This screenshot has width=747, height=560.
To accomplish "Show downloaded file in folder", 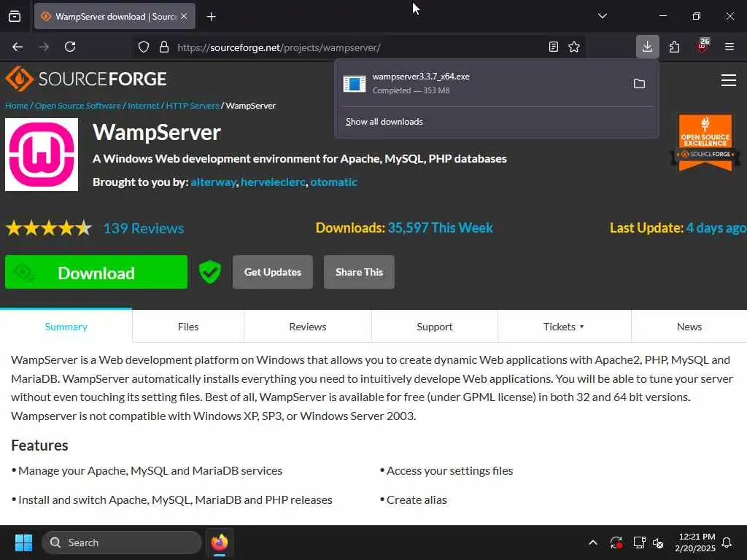I will click(x=639, y=84).
